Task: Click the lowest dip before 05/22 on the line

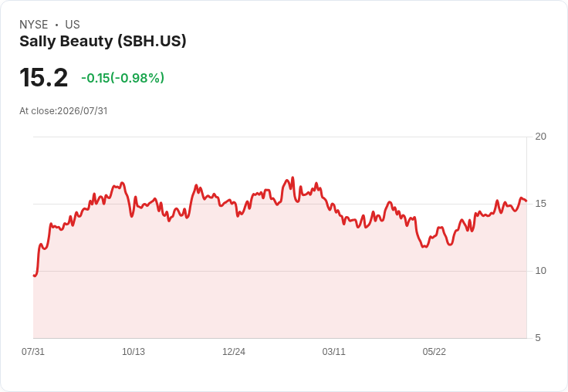Action: pyautogui.click(x=425, y=247)
